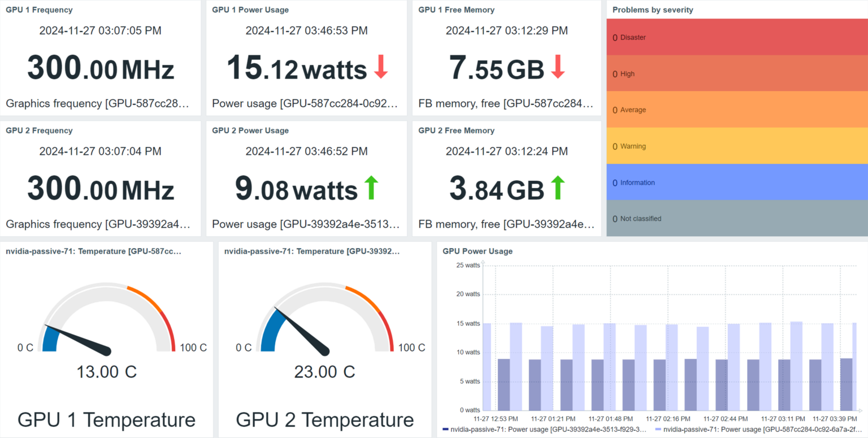This screenshot has height=438, width=868.
Task: Open the Disaster severity problems list
Action: [x=735, y=37]
